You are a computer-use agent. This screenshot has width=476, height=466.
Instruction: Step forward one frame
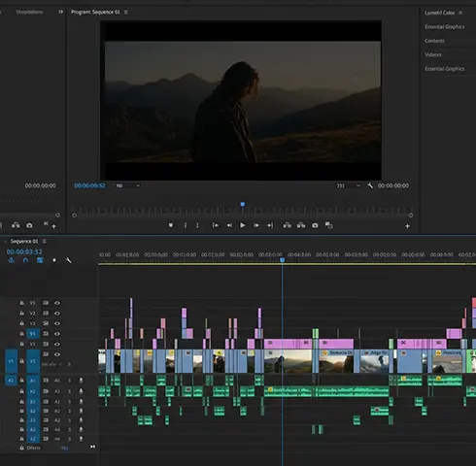tap(256, 225)
